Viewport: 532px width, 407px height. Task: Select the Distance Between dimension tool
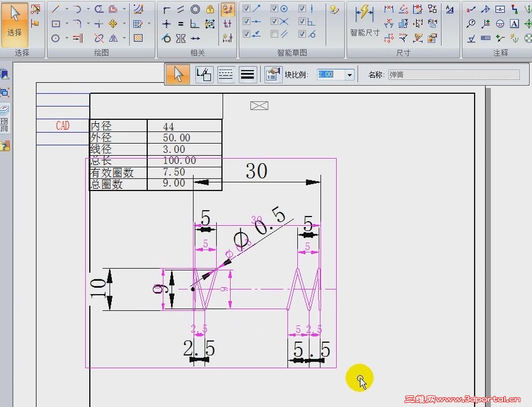[389, 9]
